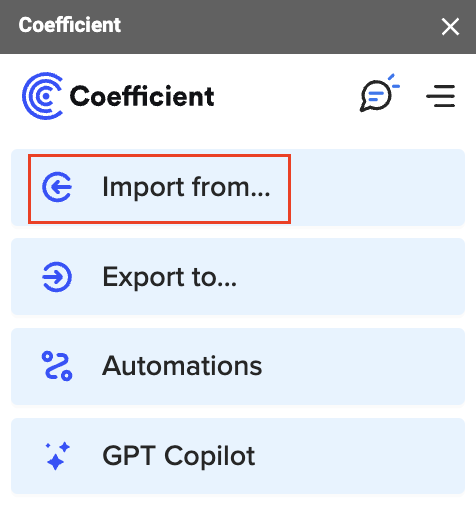Click empty space of the gray header bar

click(278, 27)
